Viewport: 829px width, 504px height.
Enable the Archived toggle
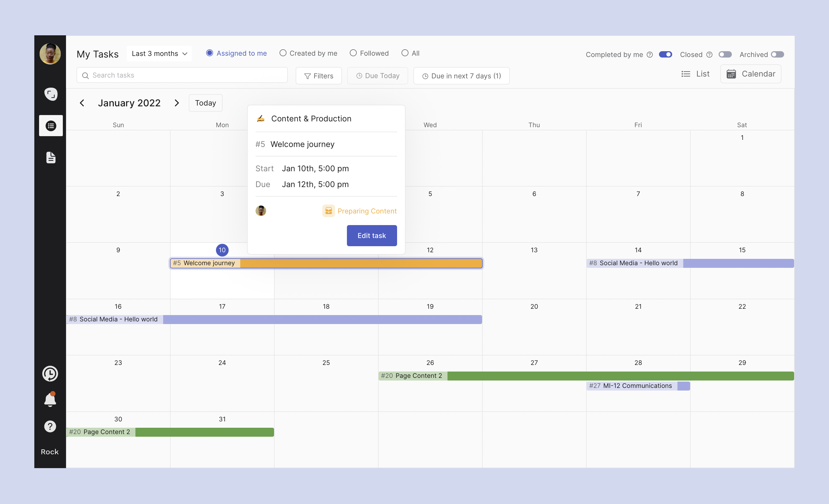point(777,54)
